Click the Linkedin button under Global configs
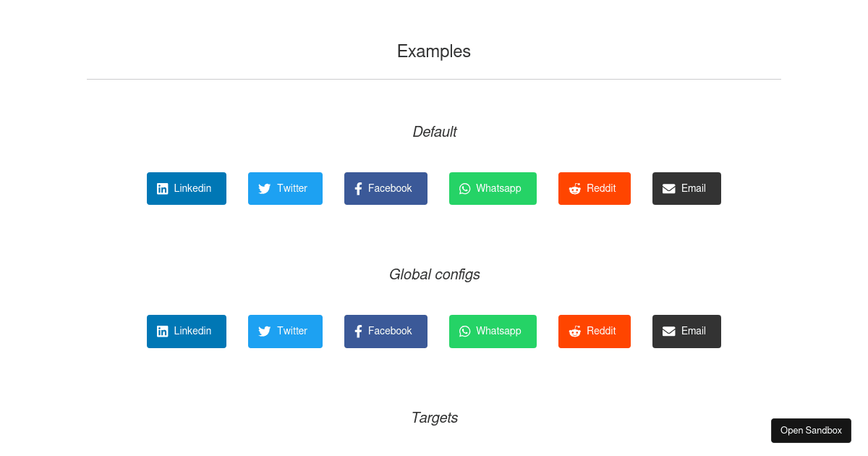The image size is (868, 456). tap(186, 331)
